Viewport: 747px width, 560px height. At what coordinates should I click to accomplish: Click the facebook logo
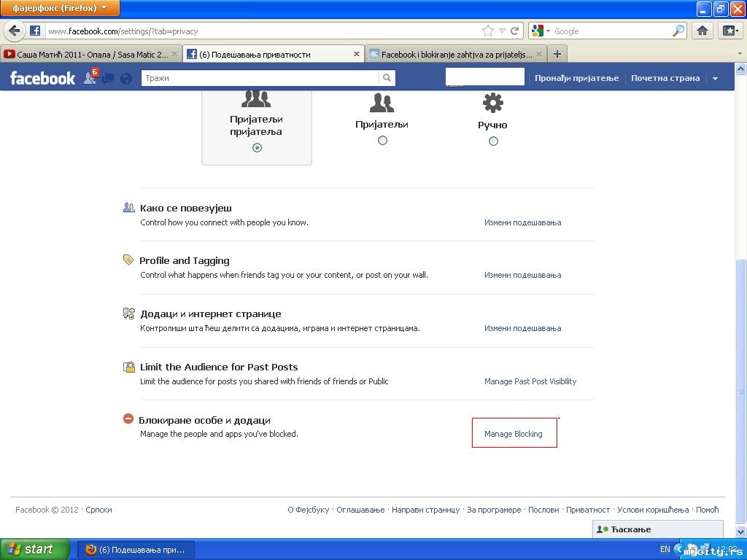tap(42, 78)
